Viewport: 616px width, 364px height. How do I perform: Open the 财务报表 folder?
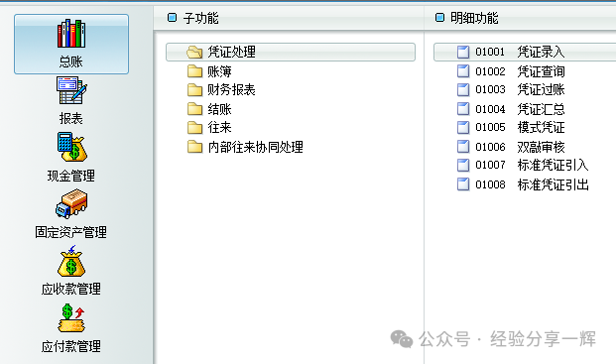coord(221,90)
